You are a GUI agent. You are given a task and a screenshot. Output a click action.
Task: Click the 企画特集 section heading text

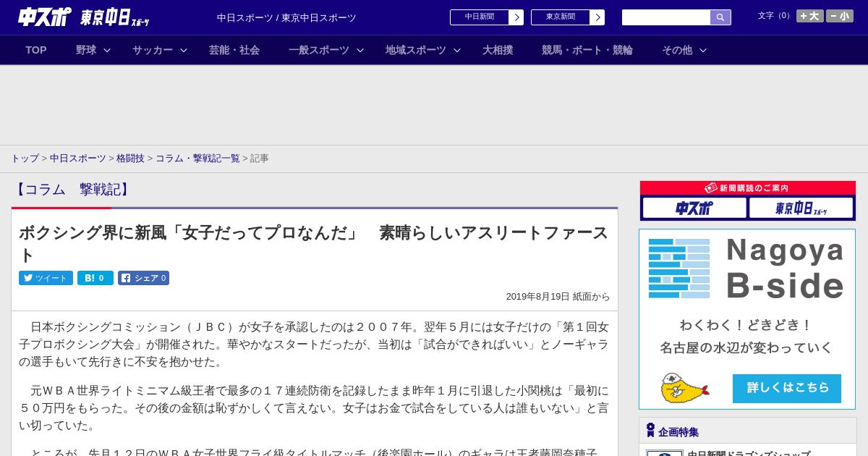[x=678, y=432]
